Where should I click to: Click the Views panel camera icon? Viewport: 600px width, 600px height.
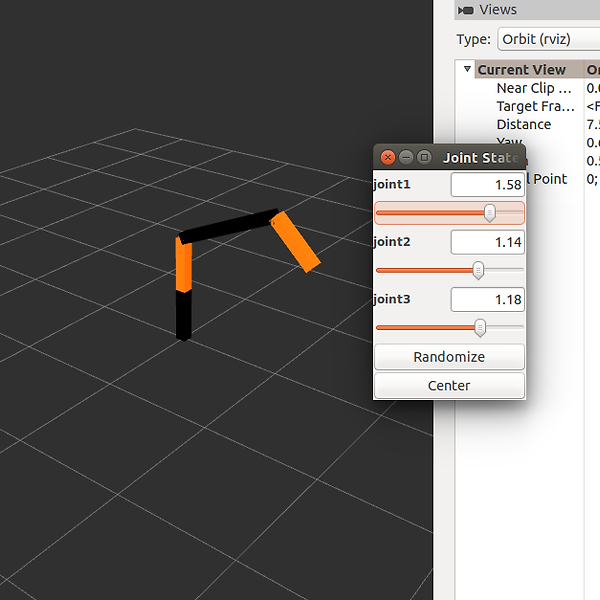click(x=465, y=10)
